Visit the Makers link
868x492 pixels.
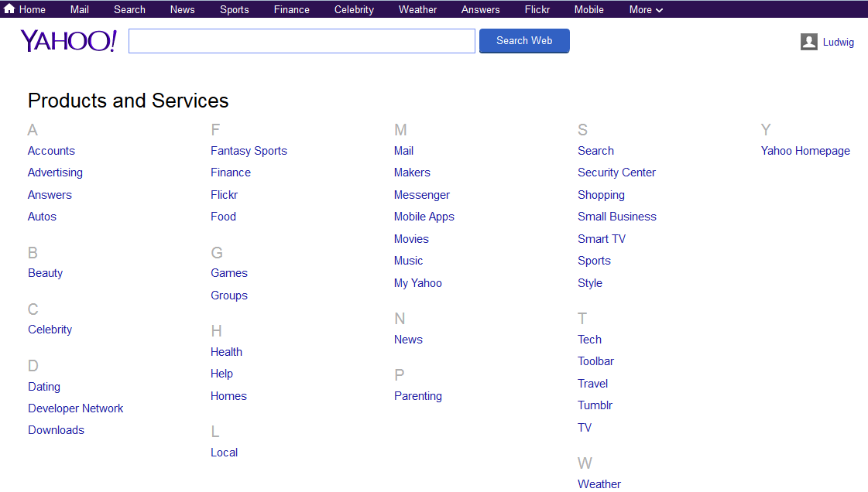tap(412, 173)
